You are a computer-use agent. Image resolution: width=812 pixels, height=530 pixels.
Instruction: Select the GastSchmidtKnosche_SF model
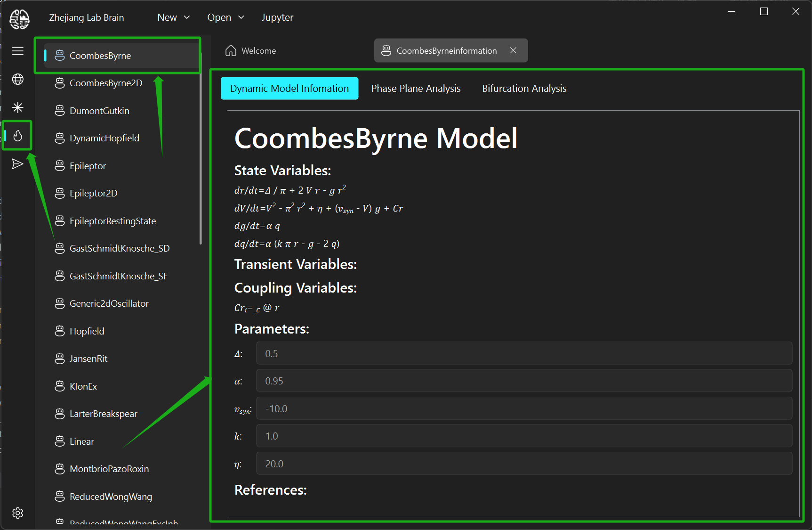[118, 276]
